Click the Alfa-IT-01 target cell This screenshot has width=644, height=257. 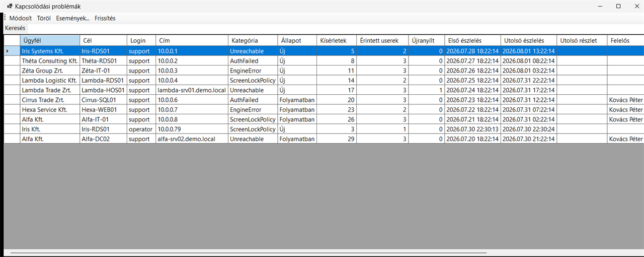(103, 119)
